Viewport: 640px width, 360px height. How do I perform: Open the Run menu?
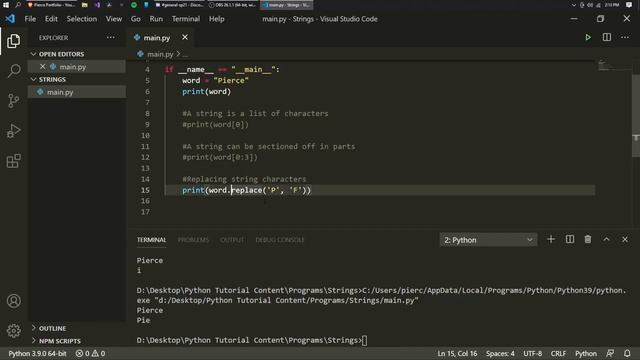click(156, 19)
